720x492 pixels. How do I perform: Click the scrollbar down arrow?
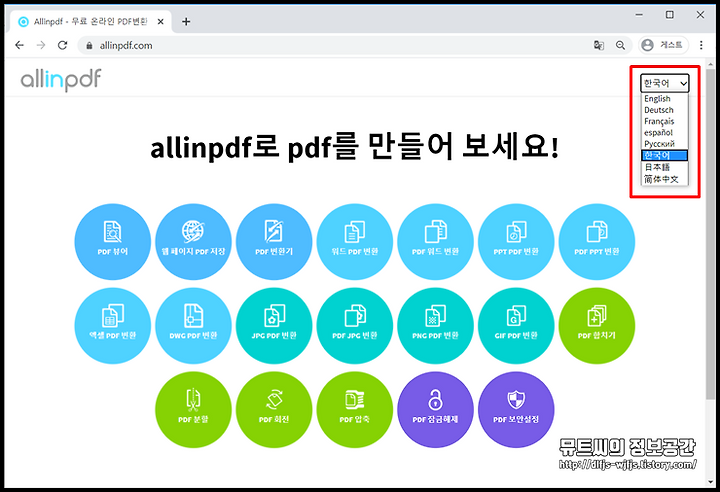point(710,482)
